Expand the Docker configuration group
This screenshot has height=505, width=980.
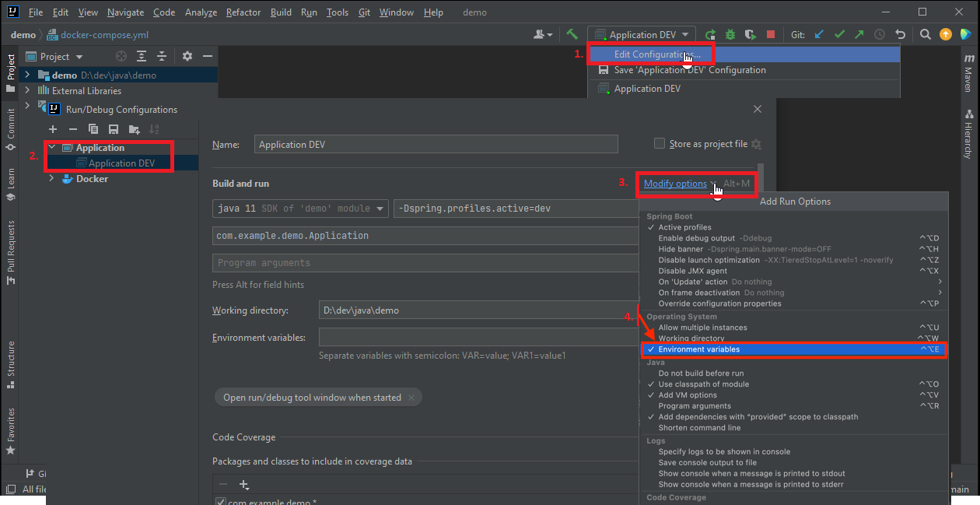point(52,178)
